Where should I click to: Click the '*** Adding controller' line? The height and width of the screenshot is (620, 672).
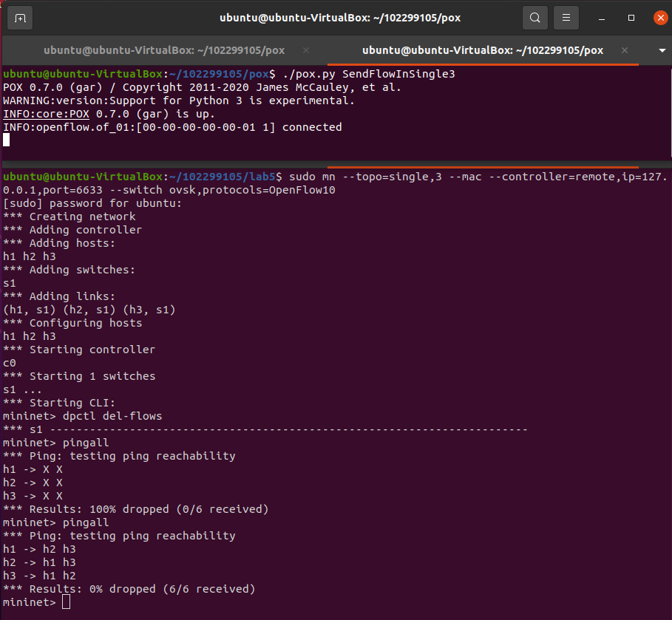[72, 230]
